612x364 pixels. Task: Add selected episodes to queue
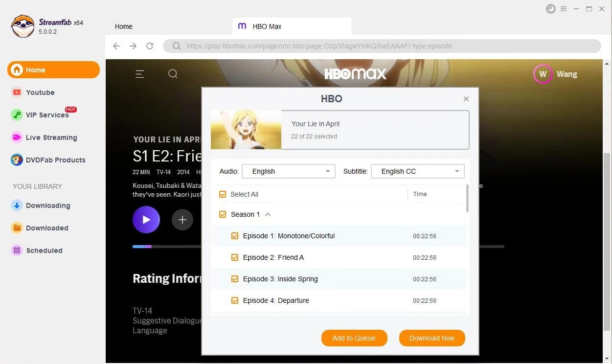pos(354,338)
